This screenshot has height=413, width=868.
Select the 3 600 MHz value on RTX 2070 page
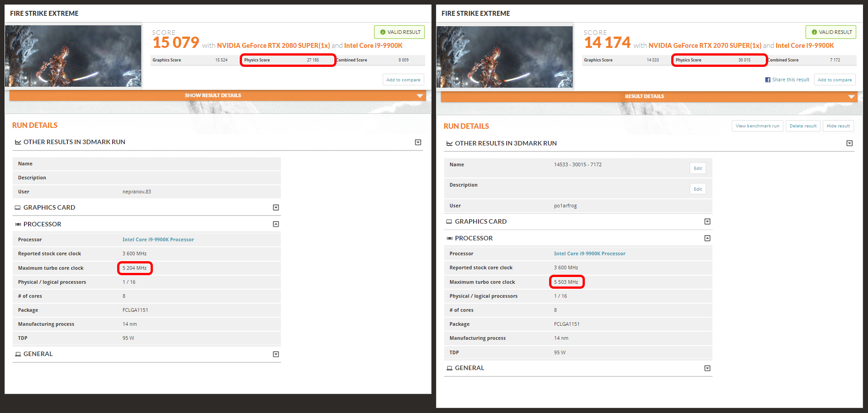[x=566, y=268]
